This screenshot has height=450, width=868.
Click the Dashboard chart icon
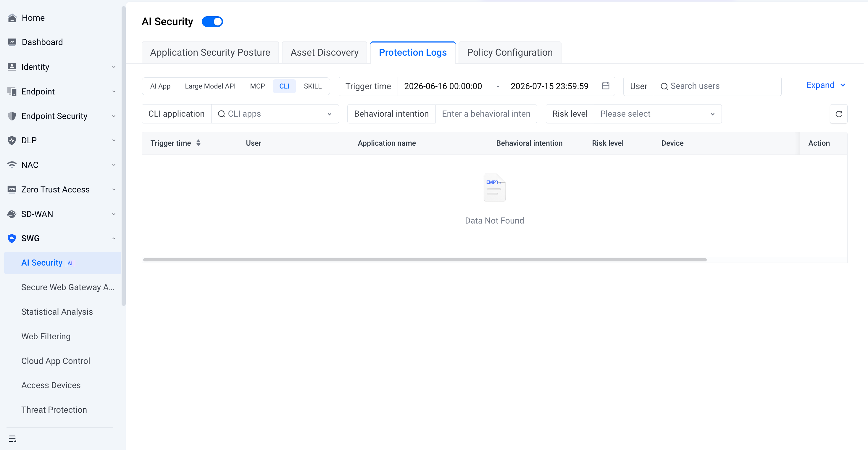12,42
